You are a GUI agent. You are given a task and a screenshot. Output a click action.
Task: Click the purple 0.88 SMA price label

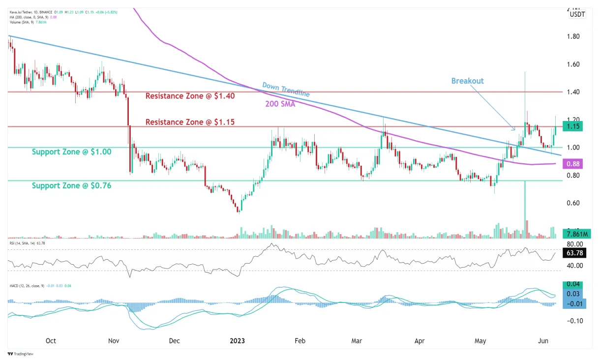572,163
